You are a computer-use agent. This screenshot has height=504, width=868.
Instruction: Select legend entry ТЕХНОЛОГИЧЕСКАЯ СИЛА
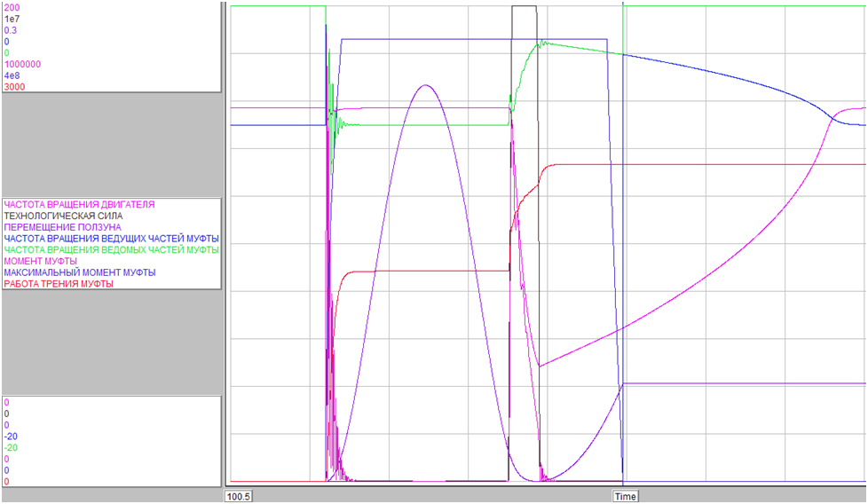pos(63,216)
